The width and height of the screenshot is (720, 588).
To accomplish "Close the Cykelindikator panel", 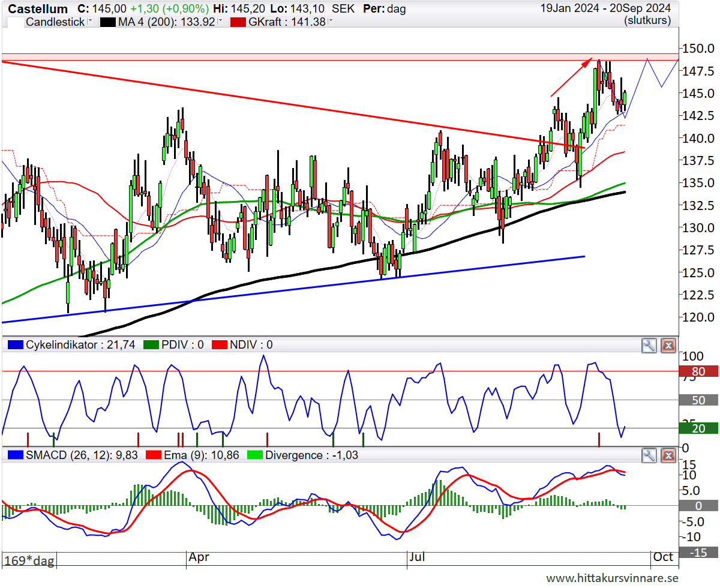I will point(668,345).
